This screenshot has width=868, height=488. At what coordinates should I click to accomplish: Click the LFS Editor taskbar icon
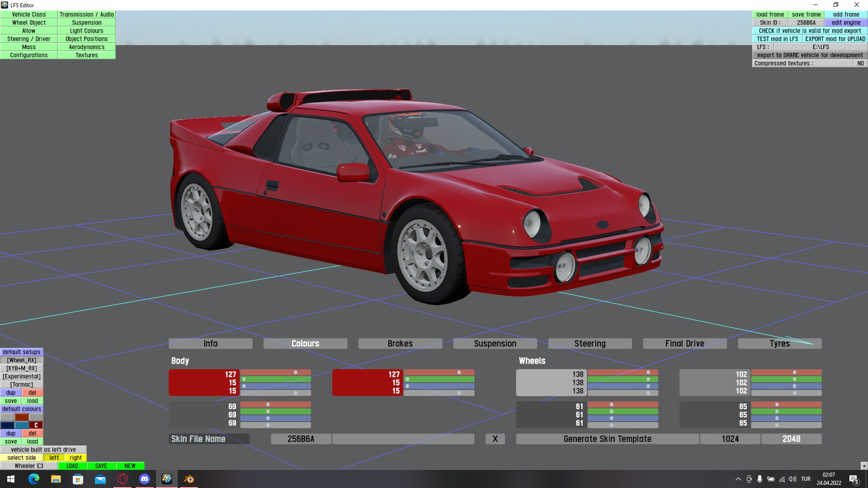167,479
